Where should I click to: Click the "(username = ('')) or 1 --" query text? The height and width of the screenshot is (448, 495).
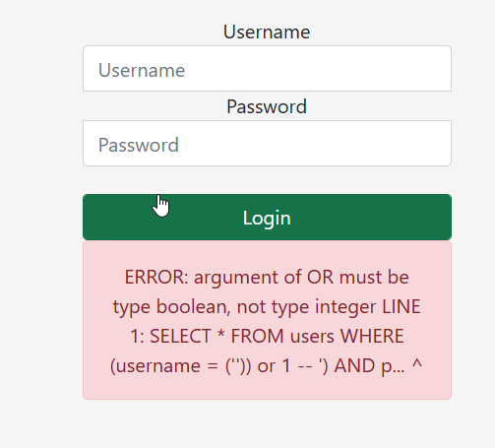pos(210,366)
